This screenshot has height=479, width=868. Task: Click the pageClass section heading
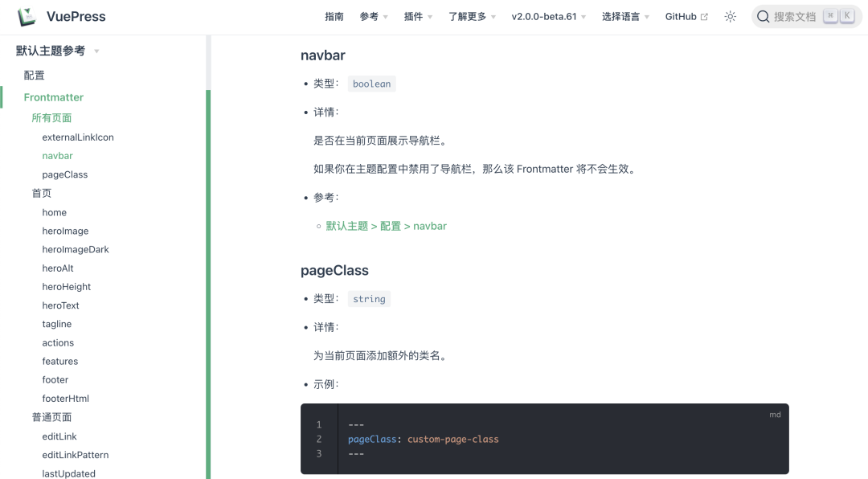[334, 271]
